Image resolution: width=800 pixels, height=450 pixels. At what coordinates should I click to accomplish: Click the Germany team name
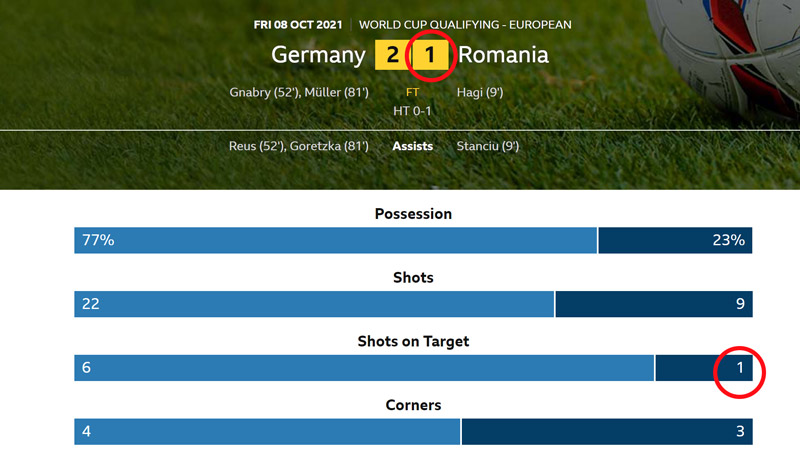318,55
